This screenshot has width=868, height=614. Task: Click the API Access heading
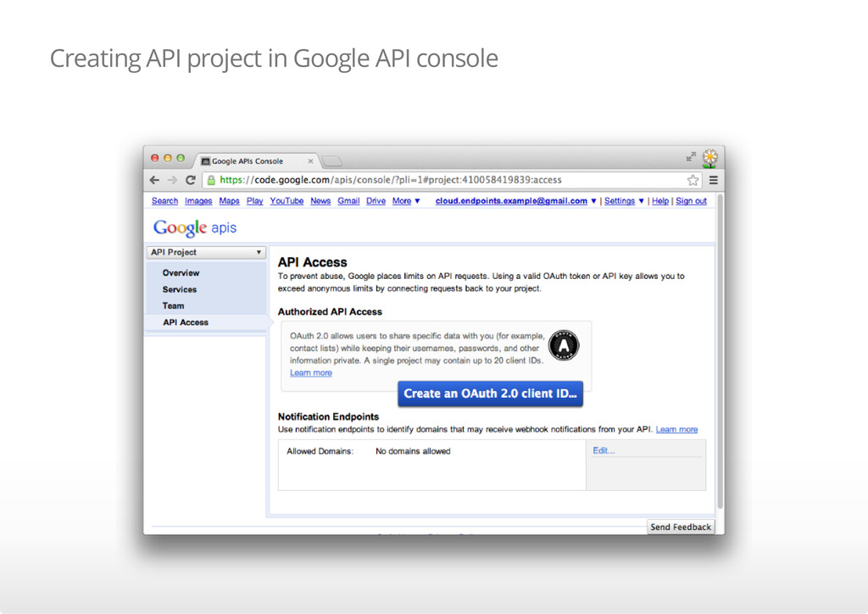click(312, 262)
